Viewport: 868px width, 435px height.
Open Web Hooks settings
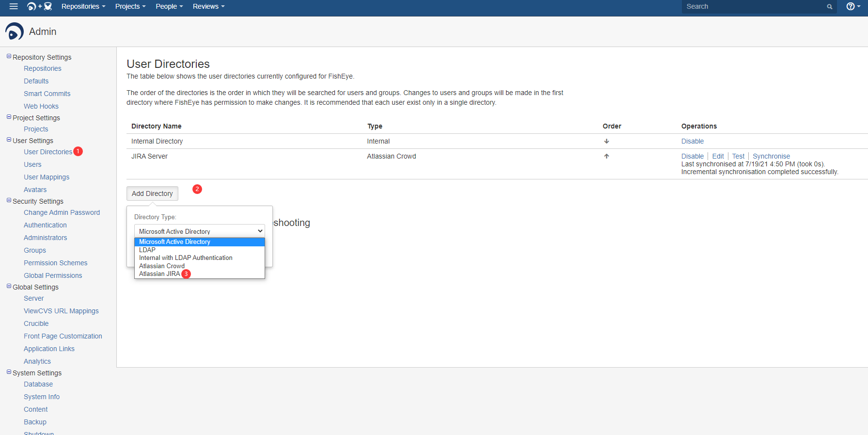(x=41, y=106)
